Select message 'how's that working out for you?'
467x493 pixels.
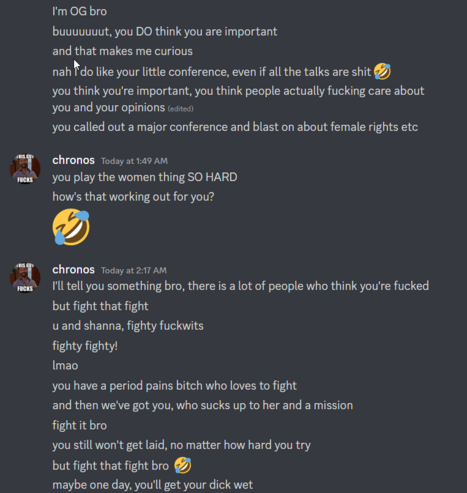133,197
